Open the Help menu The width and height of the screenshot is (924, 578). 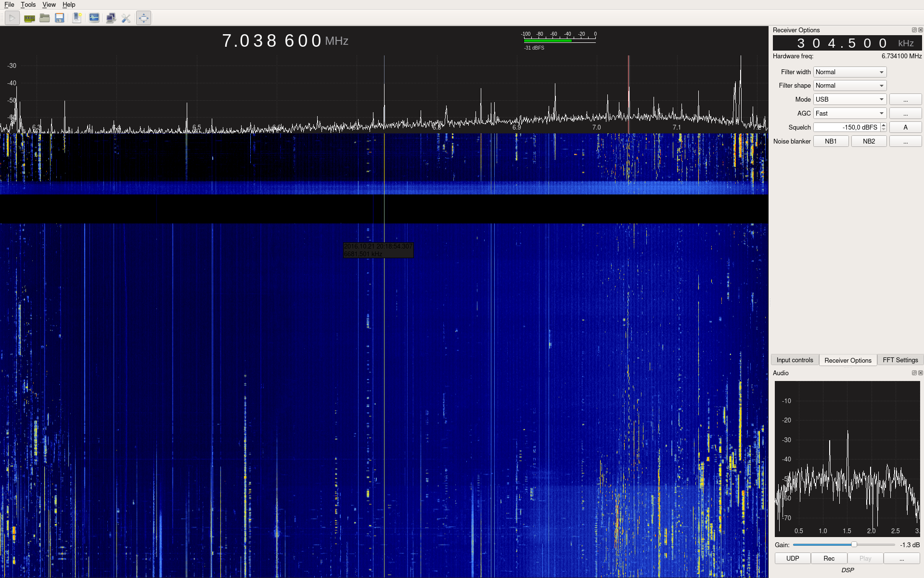coord(69,5)
